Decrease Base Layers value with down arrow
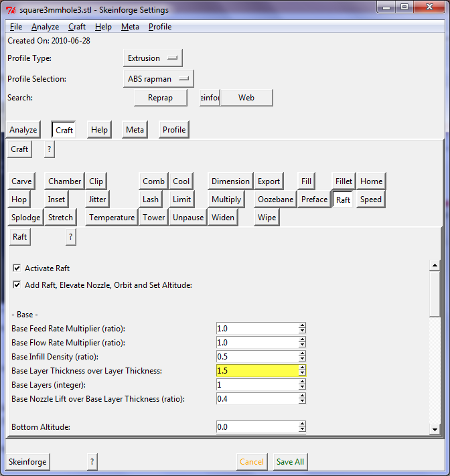The height and width of the screenshot is (476, 450). [302, 388]
